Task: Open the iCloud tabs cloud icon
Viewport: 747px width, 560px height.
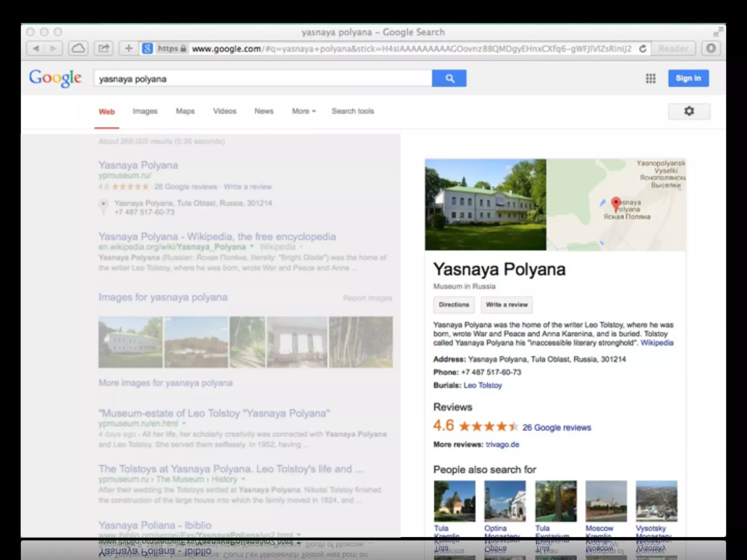Action: pos(78,48)
